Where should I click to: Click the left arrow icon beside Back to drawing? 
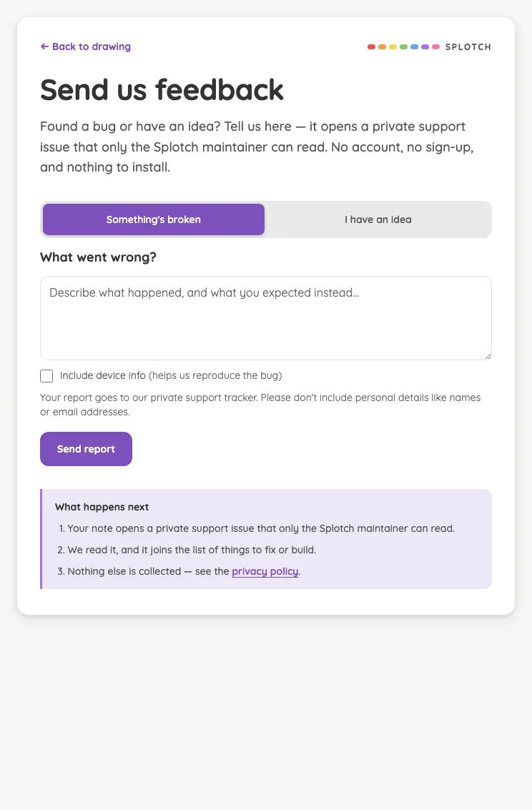(44, 46)
